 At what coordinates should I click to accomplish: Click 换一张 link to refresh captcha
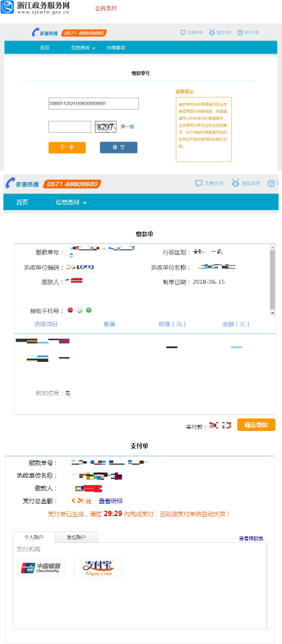click(x=128, y=127)
